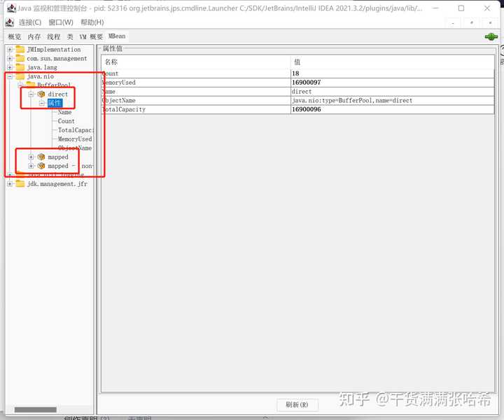Expand the first mapped MBean node

point(31,157)
